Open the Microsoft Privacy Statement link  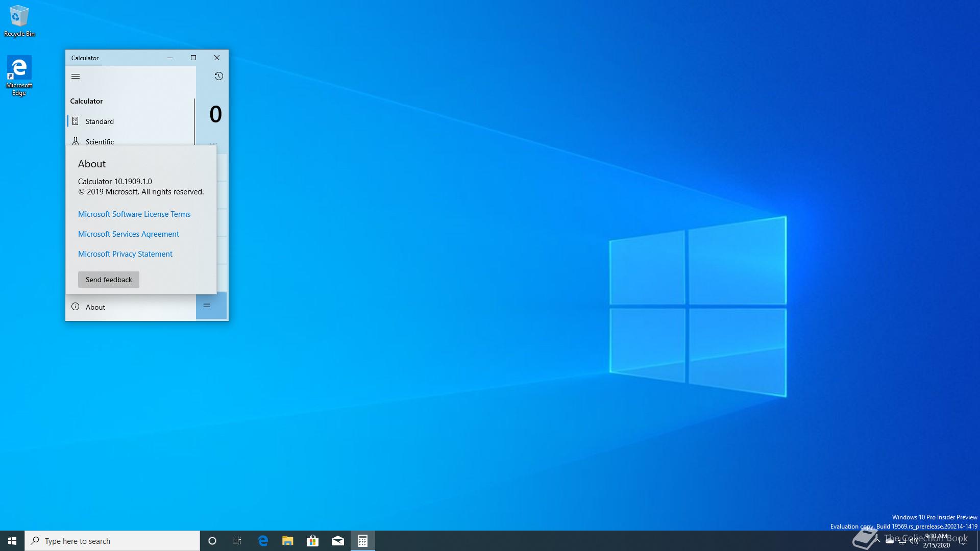click(x=125, y=254)
